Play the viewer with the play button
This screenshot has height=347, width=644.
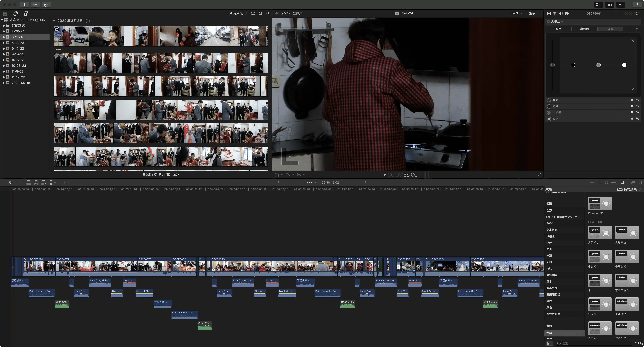pos(385,175)
